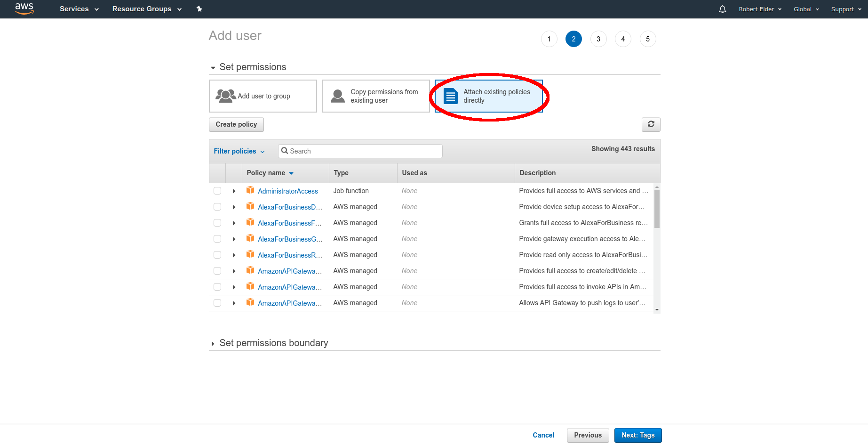
Task: Check the policy with 'create/edit/delete' description
Action: pyautogui.click(x=217, y=271)
